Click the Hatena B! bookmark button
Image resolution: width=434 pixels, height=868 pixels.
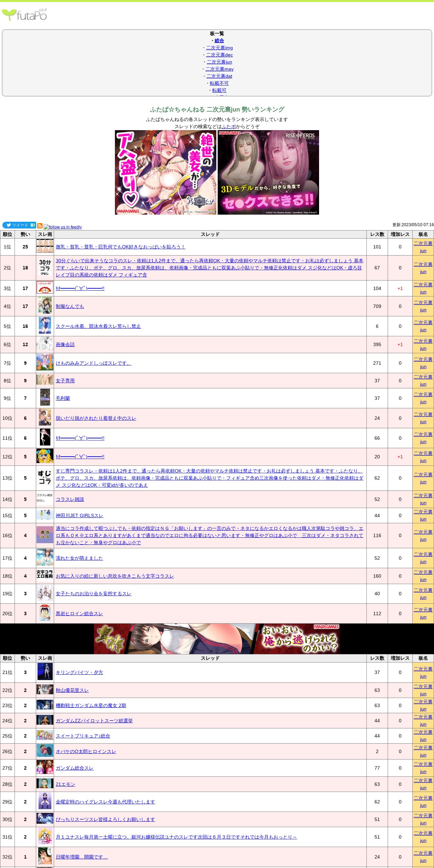click(33, 225)
